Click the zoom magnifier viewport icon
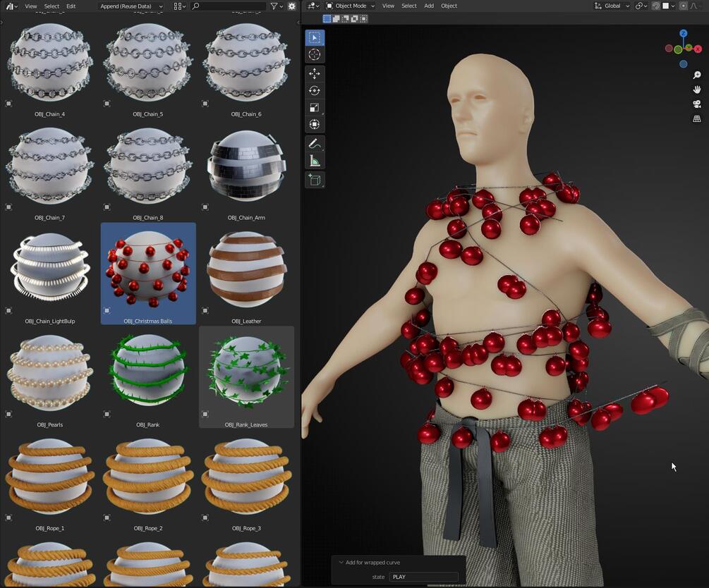The height and width of the screenshot is (588, 709). 697,75
